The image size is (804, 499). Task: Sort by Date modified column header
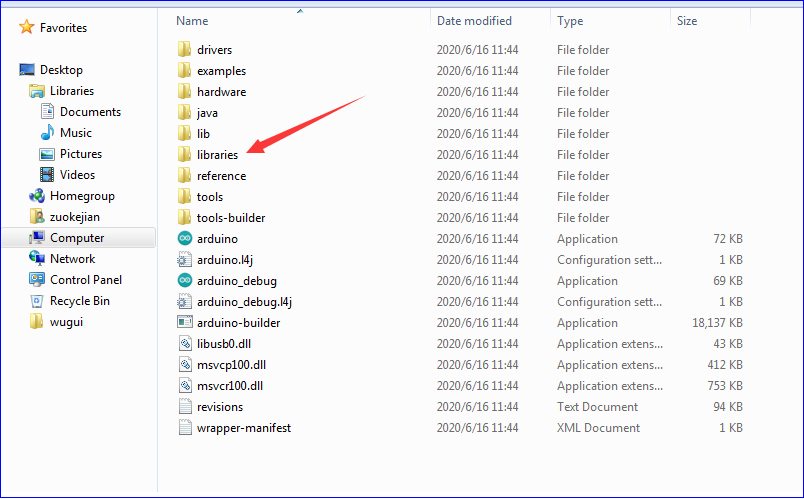(474, 21)
